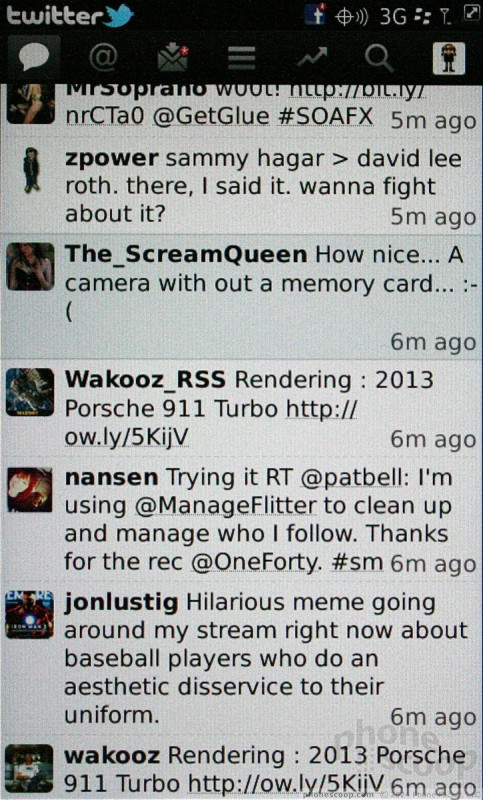Open @GetGlue mention link
Screen dimensions: 483x800
coord(211,117)
